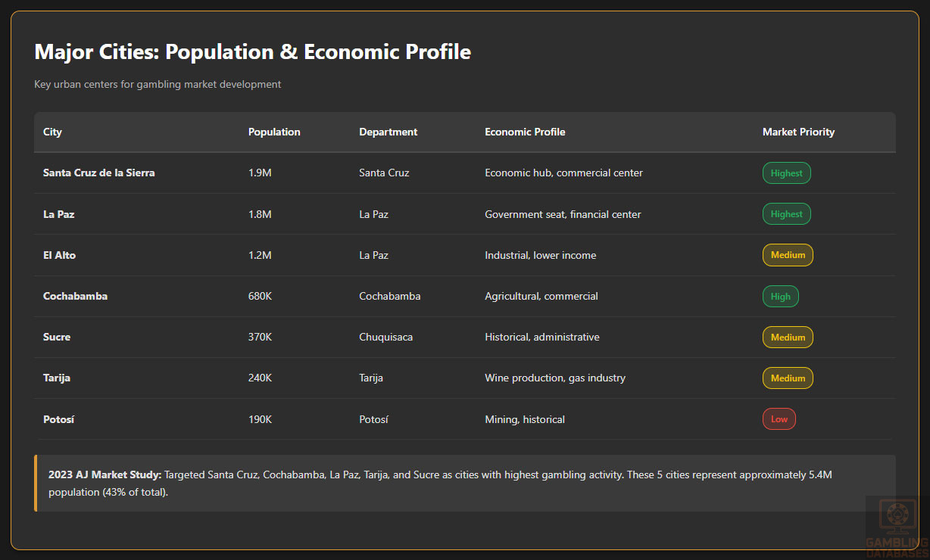Click the El Alto city name
Image resolution: width=930 pixels, height=560 pixels.
[60, 255]
